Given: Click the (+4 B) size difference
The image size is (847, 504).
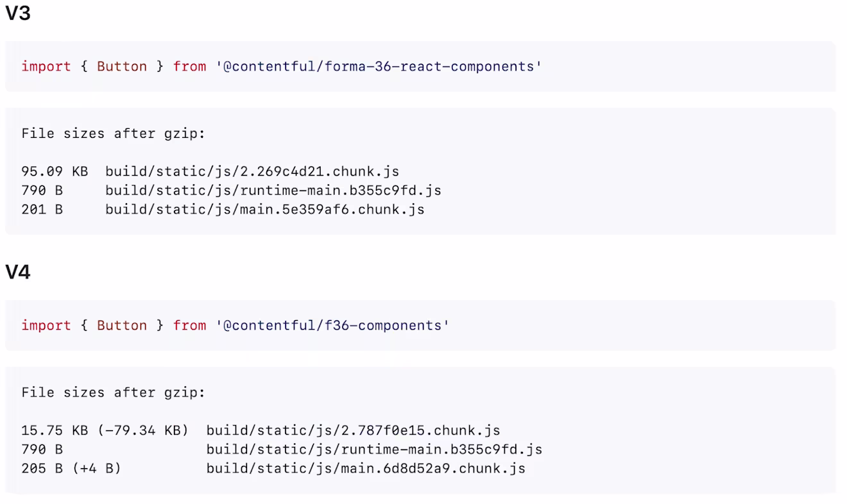Looking at the screenshot, I should tap(97, 469).
